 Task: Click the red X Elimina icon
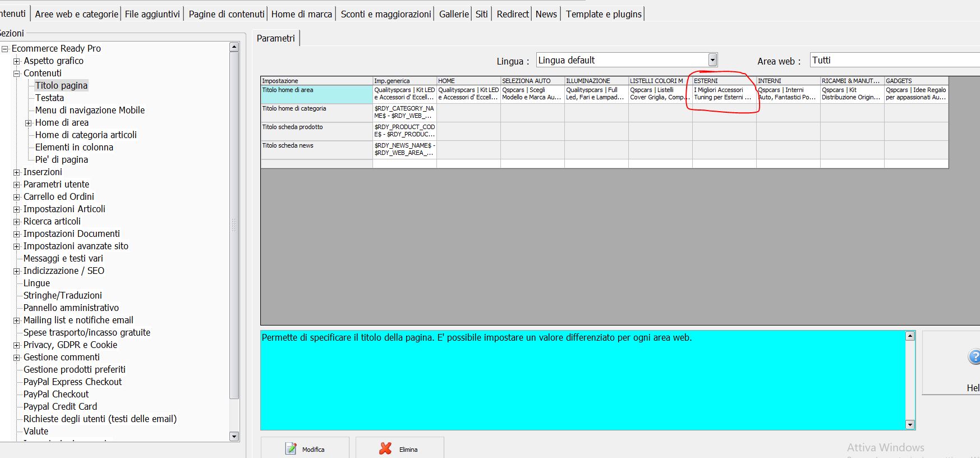385,448
